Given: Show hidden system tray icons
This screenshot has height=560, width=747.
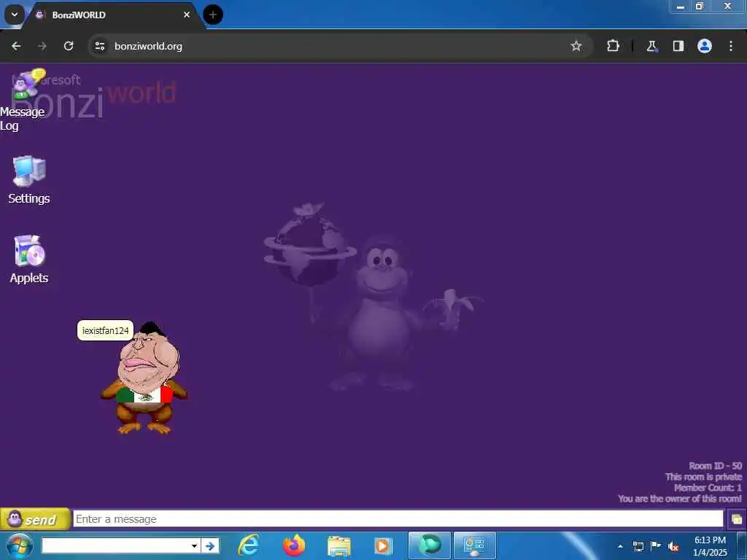Looking at the screenshot, I should tap(620, 546).
